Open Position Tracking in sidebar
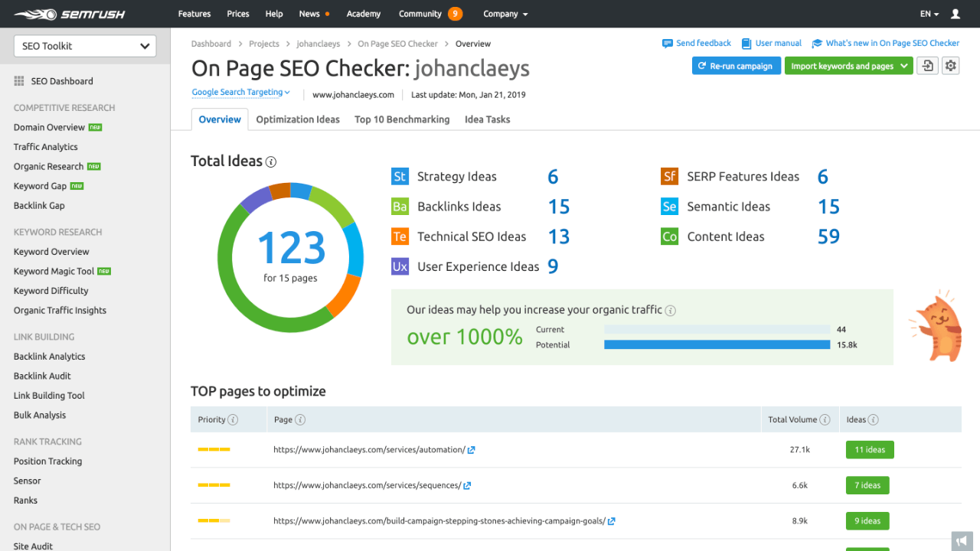This screenshot has height=551, width=980. point(47,461)
